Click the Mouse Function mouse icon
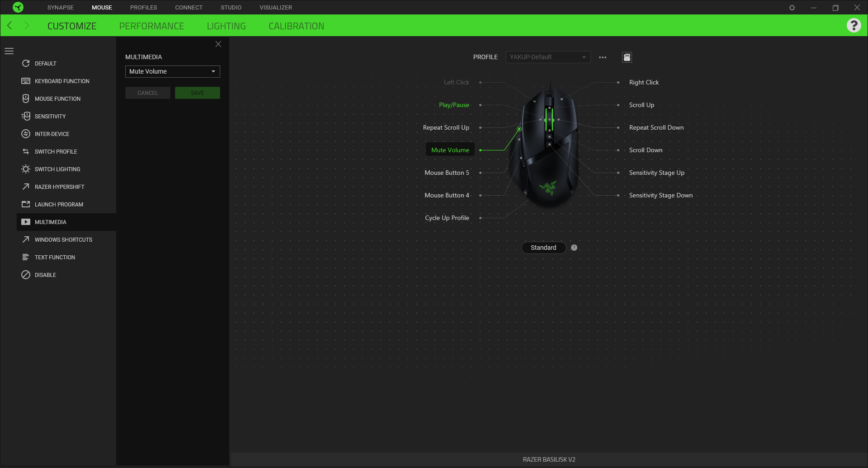The width and height of the screenshot is (868, 468). coord(26,98)
